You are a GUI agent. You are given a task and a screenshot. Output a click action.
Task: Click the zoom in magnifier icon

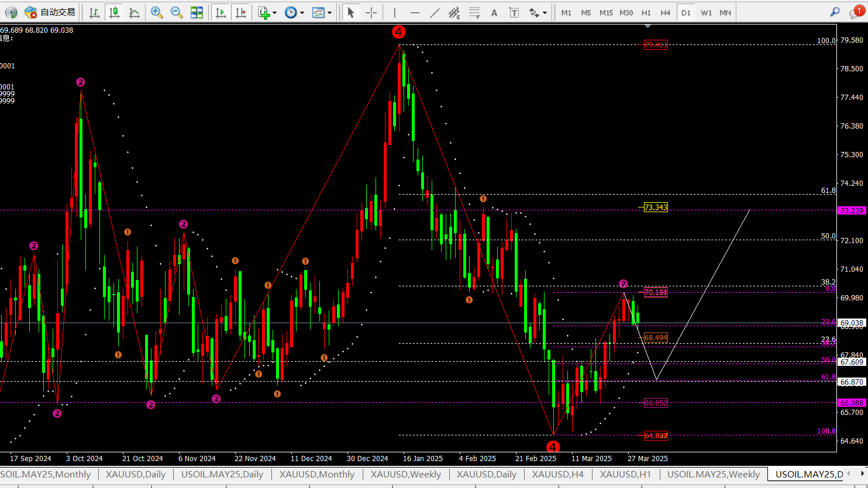pos(157,12)
